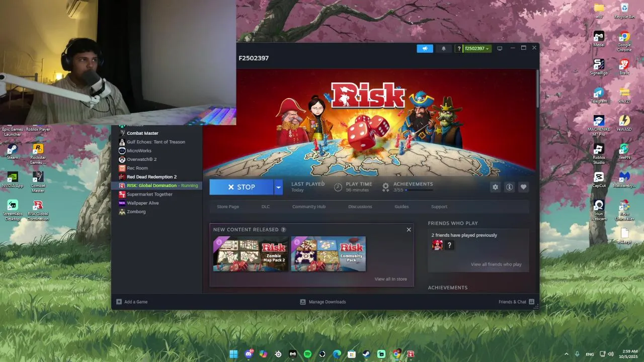Open the Community Pack thumbnail
Viewport: 644px width, 362px height.
coord(328,254)
